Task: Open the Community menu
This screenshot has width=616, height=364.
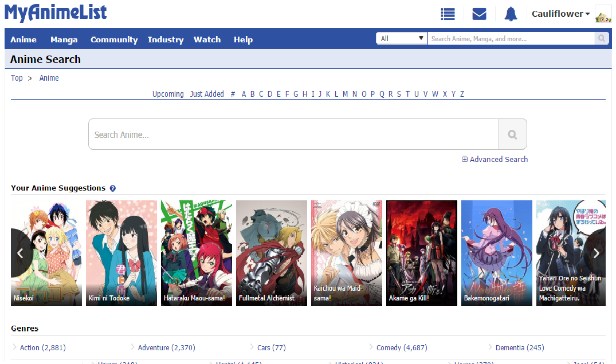Action: (114, 39)
